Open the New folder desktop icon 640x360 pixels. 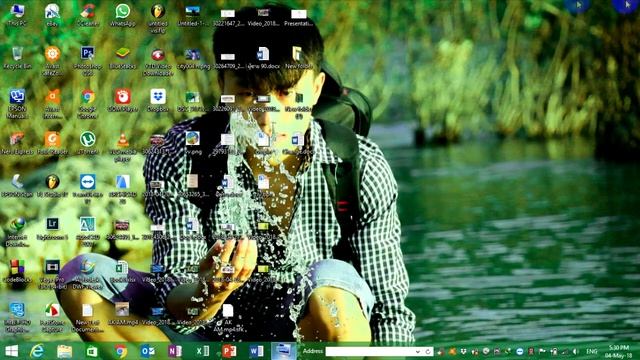298,58
